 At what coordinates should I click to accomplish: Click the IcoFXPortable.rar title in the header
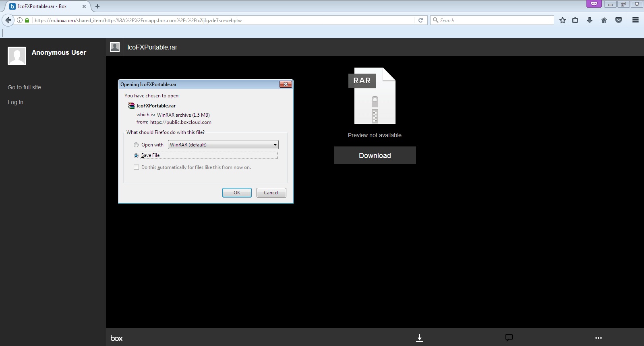(152, 47)
